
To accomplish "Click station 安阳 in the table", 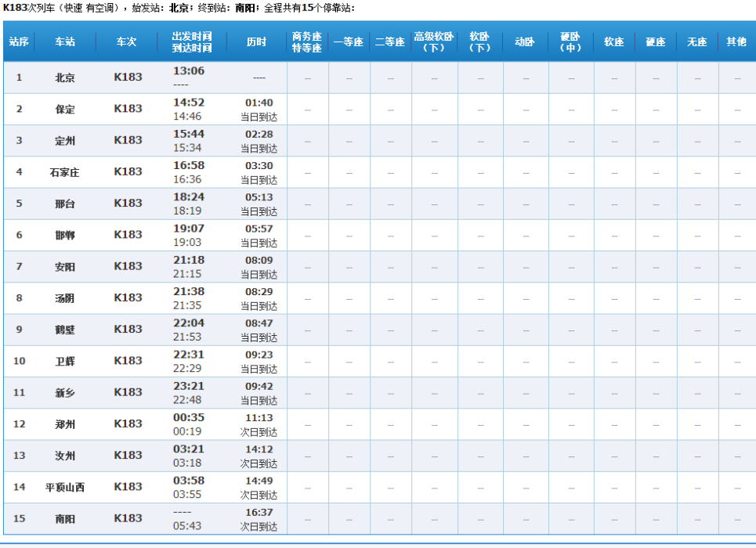I will [x=65, y=266].
